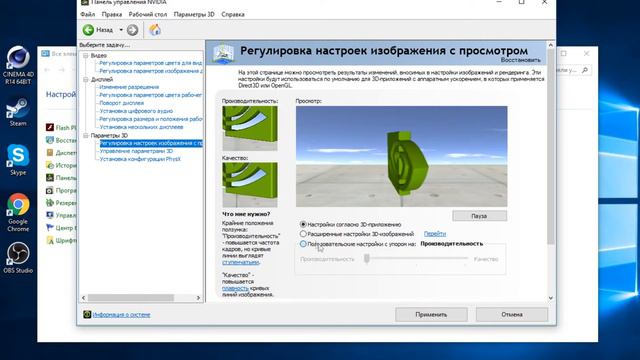Select Поворот дисплея in the tree
This screenshot has height=360, width=640.
coord(122,103)
